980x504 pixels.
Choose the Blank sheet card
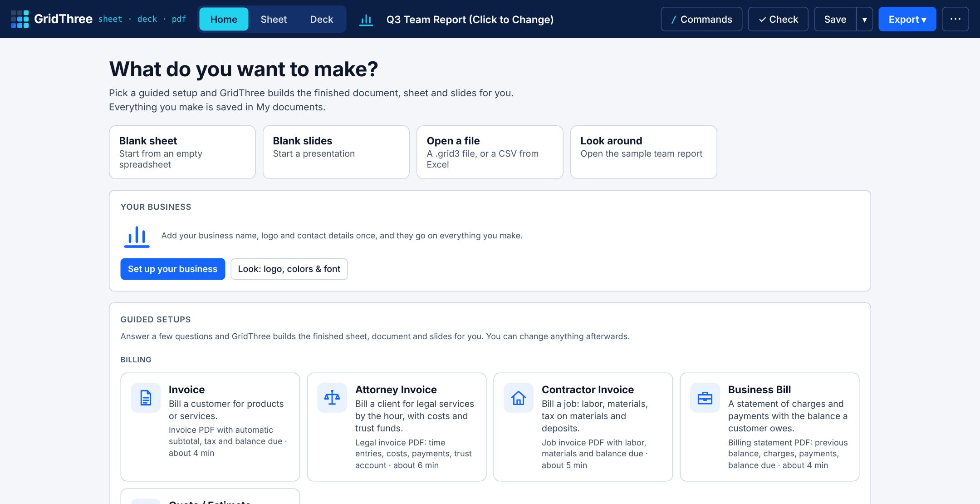click(x=182, y=152)
